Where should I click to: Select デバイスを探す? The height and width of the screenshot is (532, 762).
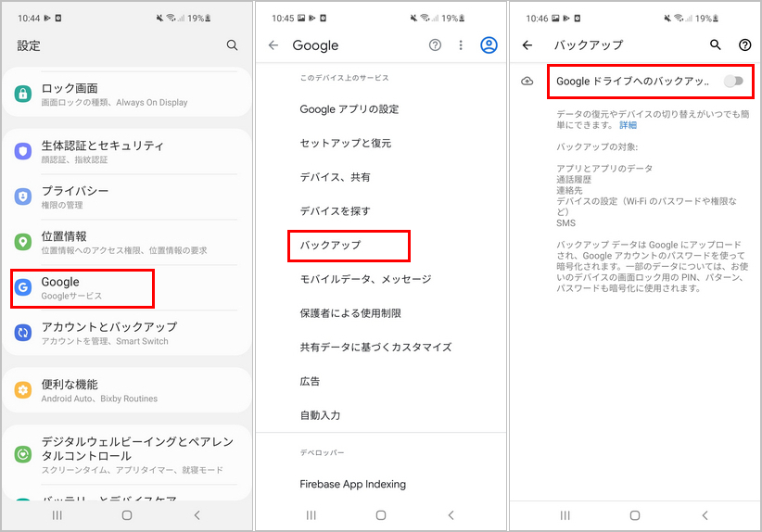(381, 211)
